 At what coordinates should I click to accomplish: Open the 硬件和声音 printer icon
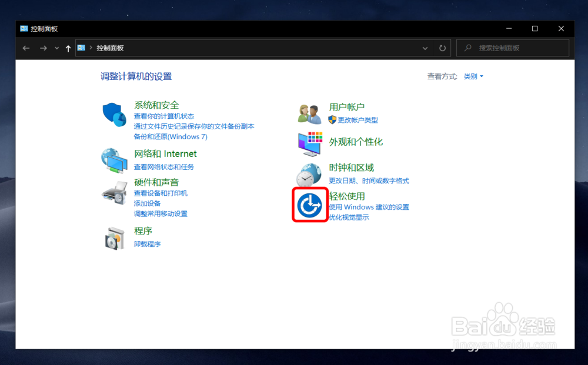pos(115,193)
